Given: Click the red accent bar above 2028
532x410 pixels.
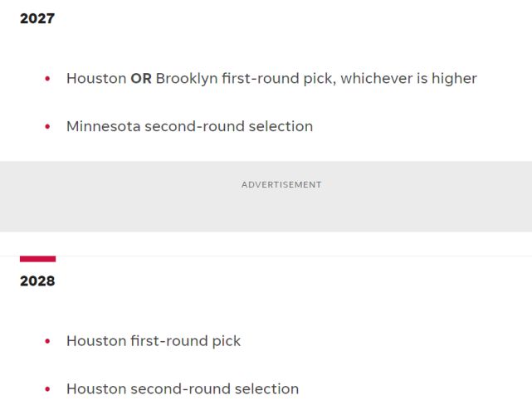Looking at the screenshot, I should pyautogui.click(x=37, y=259).
